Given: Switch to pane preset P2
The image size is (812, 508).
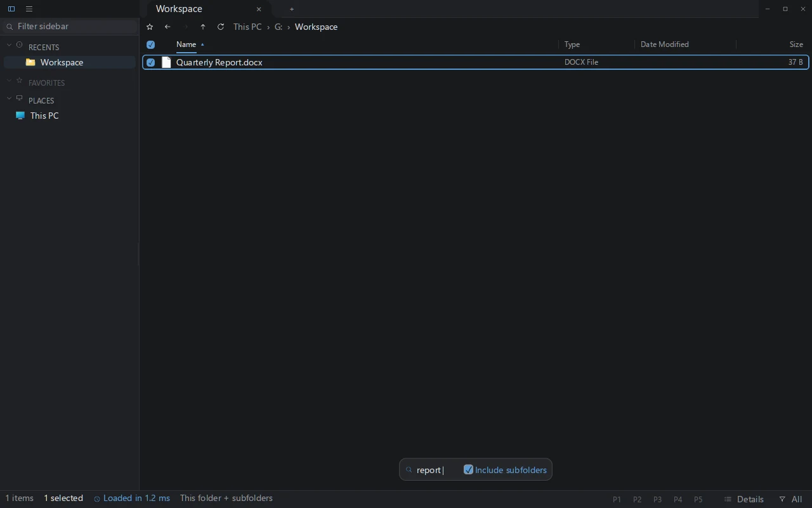Looking at the screenshot, I should coord(637,499).
